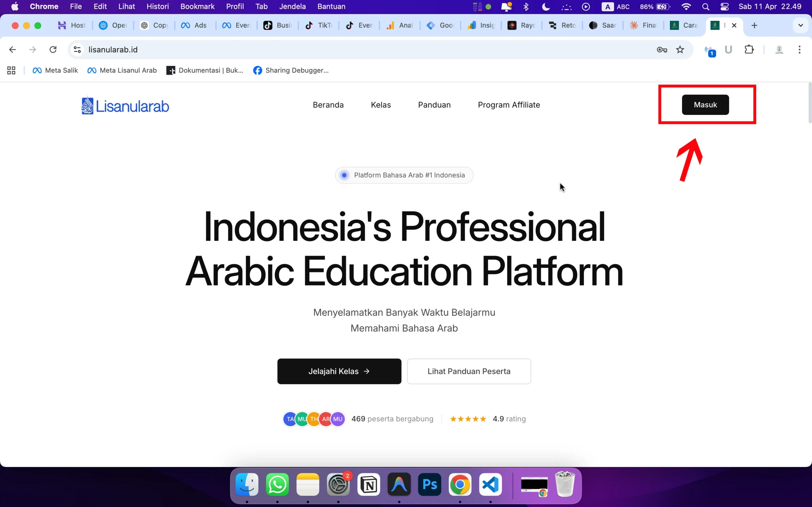Open the Chrome profile avatar menu

click(x=779, y=49)
